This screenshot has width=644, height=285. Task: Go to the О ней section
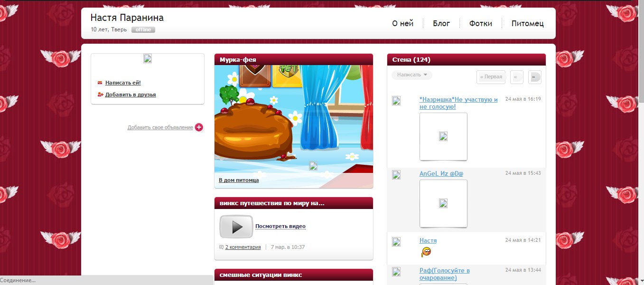403,24
